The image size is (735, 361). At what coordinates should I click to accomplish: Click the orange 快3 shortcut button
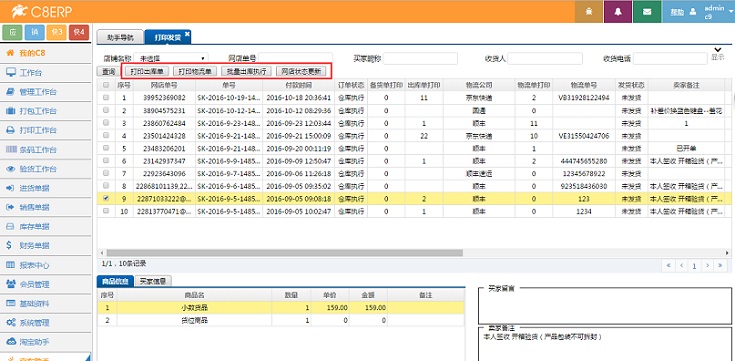pyautogui.click(x=56, y=32)
